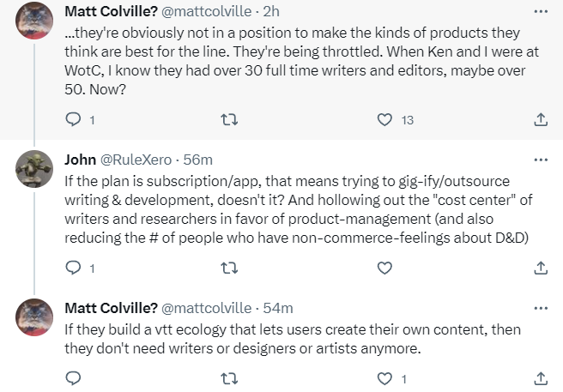Viewport: 563px width, 392px height.
Task: Share John's tweet
Action: (x=541, y=268)
